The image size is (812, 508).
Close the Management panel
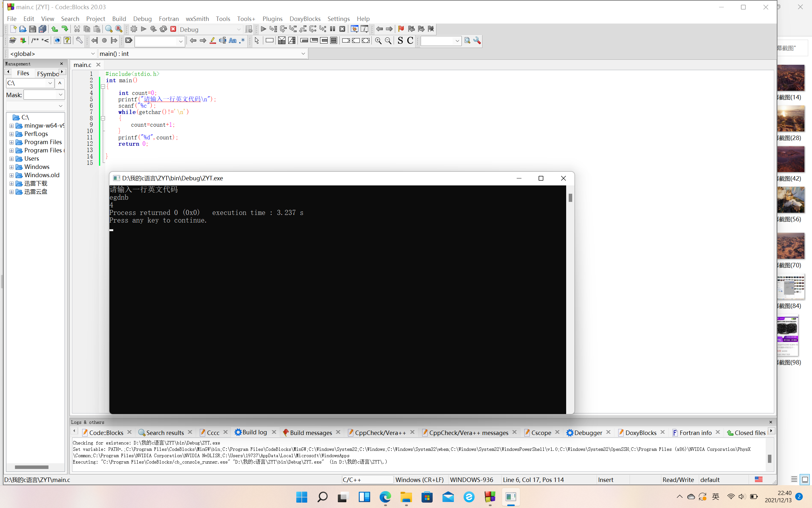(62, 63)
